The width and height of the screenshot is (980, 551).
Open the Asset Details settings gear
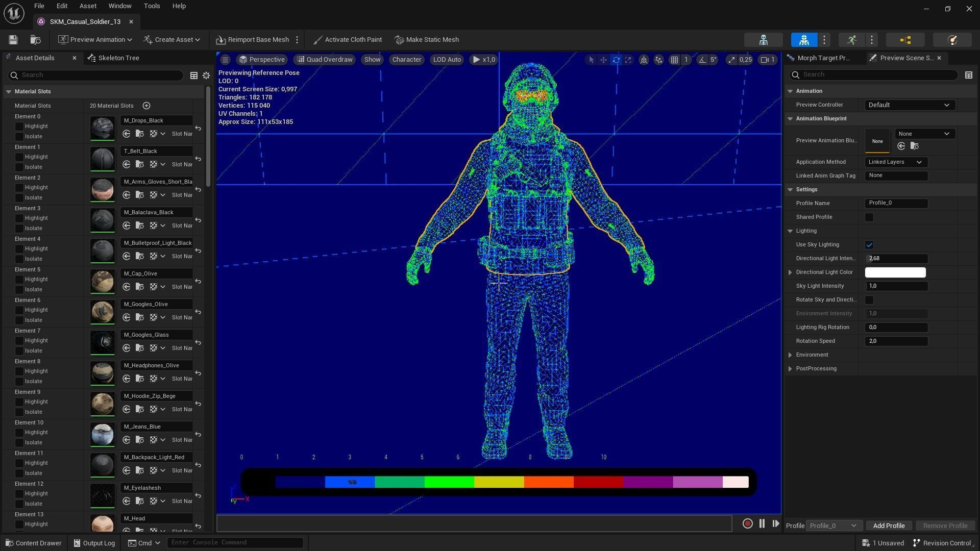[206, 76]
